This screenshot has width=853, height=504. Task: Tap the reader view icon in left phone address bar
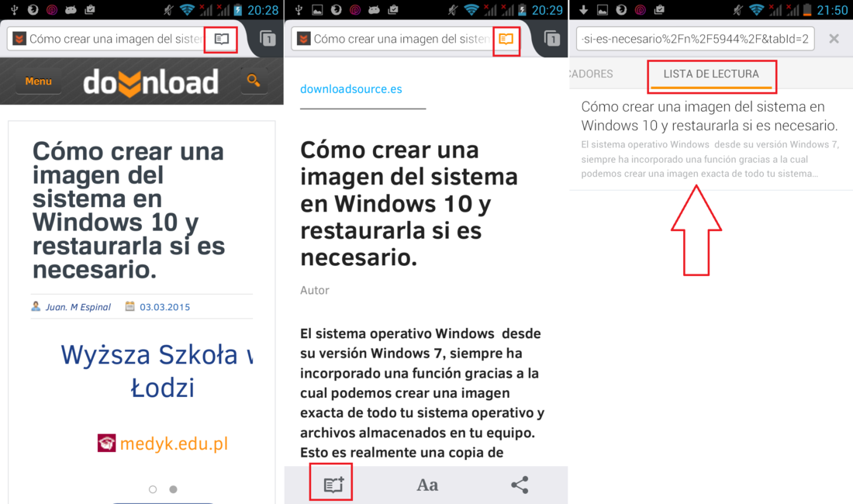(222, 39)
